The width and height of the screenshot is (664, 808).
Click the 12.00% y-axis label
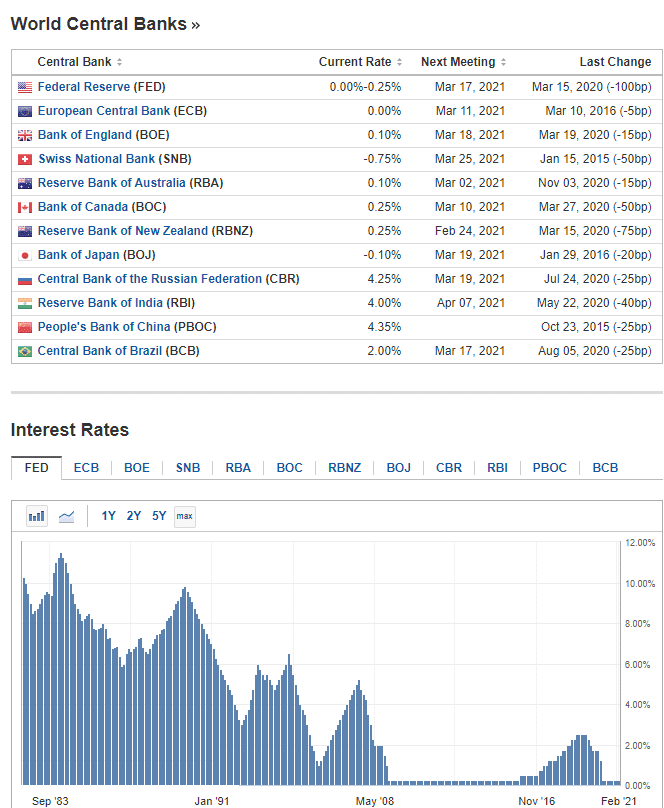(640, 543)
